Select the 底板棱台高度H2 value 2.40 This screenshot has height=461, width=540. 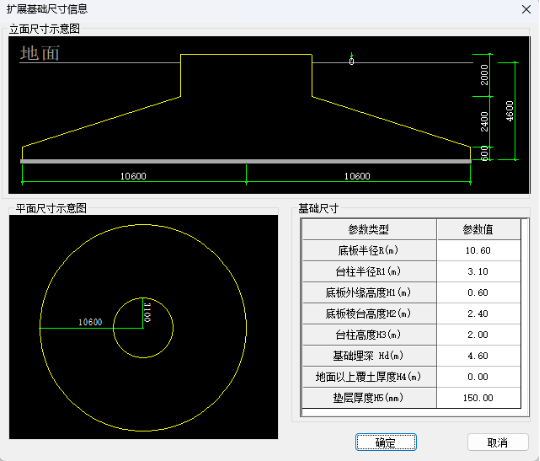pyautogui.click(x=478, y=313)
